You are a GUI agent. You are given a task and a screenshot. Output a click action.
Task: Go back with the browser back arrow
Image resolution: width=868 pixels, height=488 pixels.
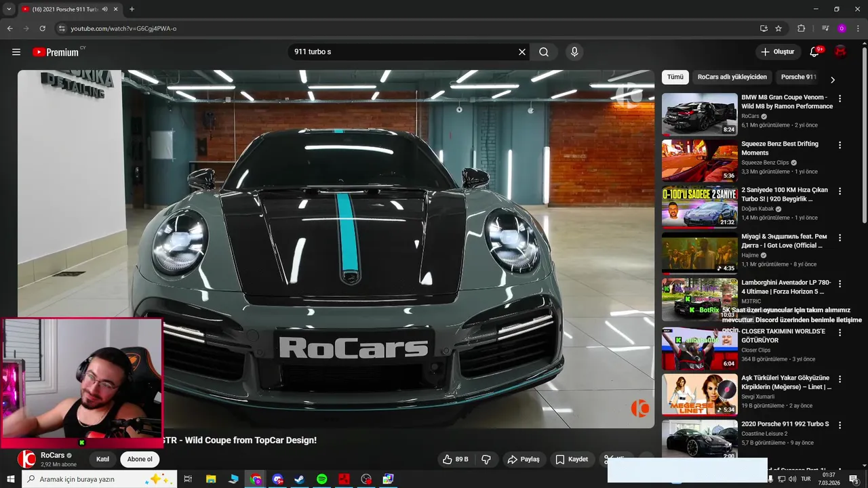coord(9,28)
